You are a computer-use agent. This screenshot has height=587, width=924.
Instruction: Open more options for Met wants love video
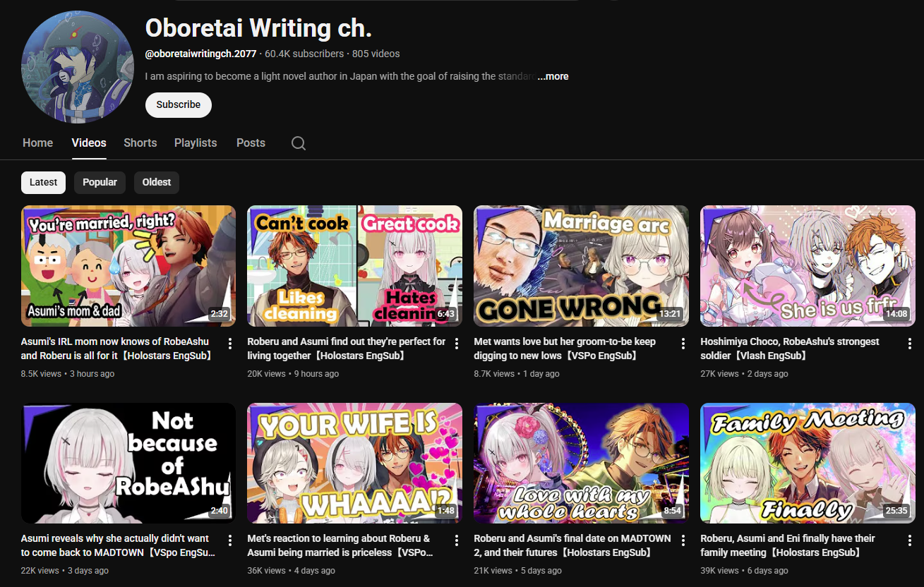click(x=683, y=344)
